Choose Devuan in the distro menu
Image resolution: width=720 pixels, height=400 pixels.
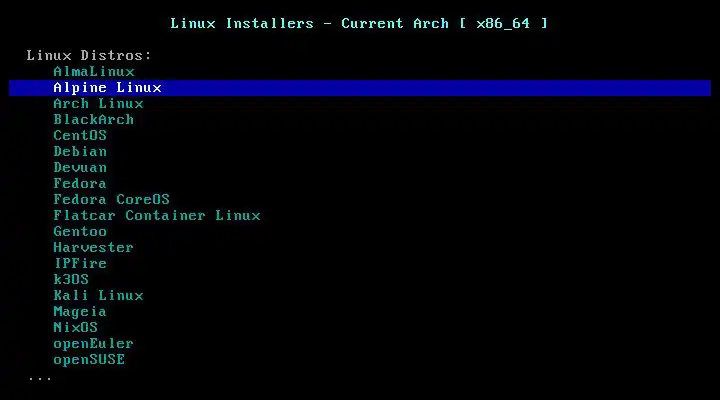point(80,168)
